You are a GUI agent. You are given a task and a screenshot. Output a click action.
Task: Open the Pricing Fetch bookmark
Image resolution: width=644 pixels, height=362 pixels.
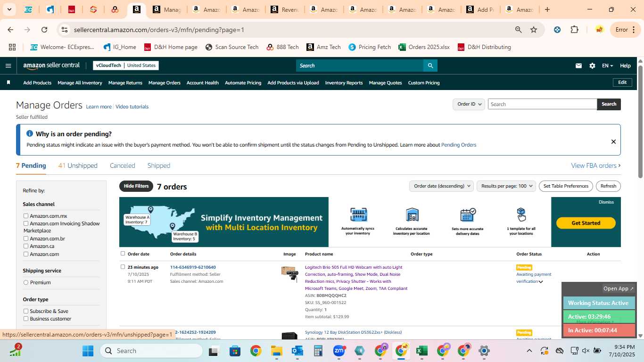click(x=370, y=47)
